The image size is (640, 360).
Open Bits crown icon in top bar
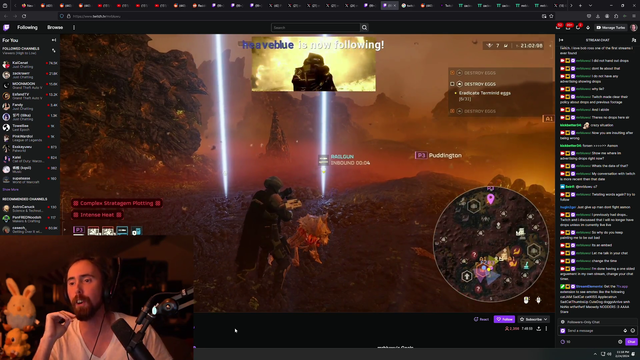pos(588,27)
